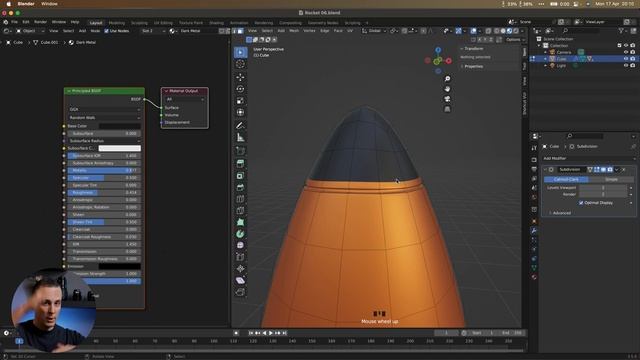Click the Levels Viewport value field
This screenshot has width=640, height=360.
click(603, 188)
